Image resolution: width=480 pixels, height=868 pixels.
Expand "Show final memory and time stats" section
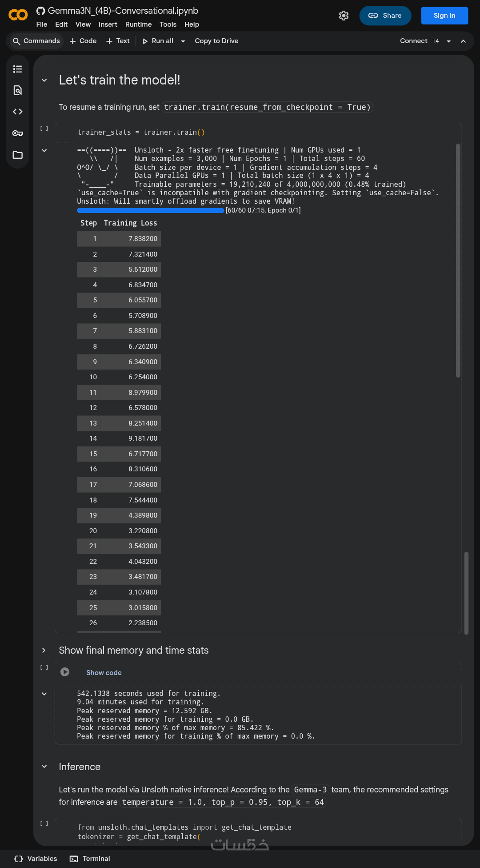coord(44,651)
